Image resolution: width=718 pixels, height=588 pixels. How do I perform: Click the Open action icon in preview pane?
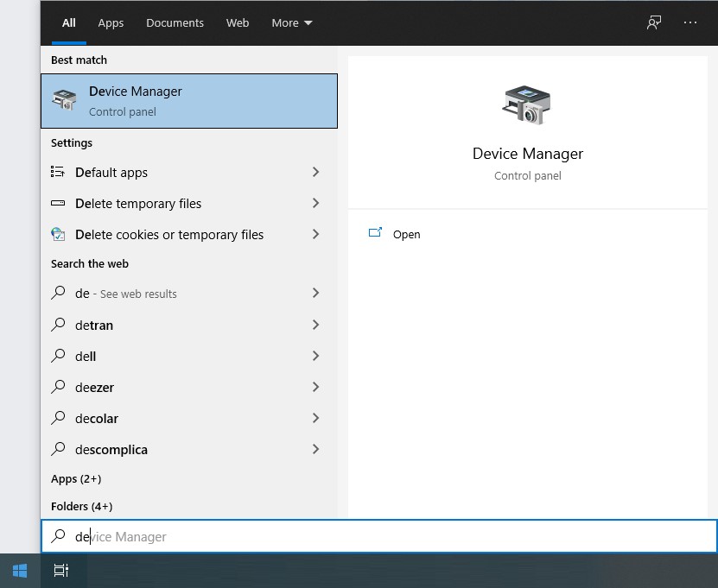[375, 233]
